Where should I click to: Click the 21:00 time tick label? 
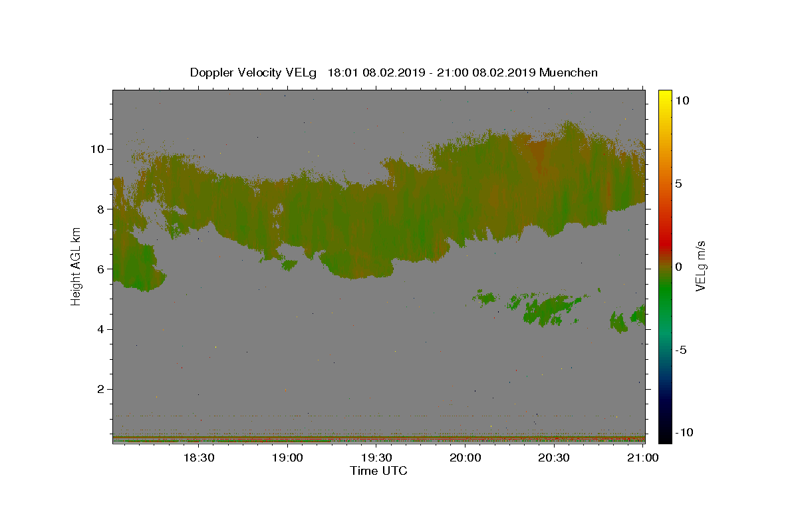click(643, 458)
